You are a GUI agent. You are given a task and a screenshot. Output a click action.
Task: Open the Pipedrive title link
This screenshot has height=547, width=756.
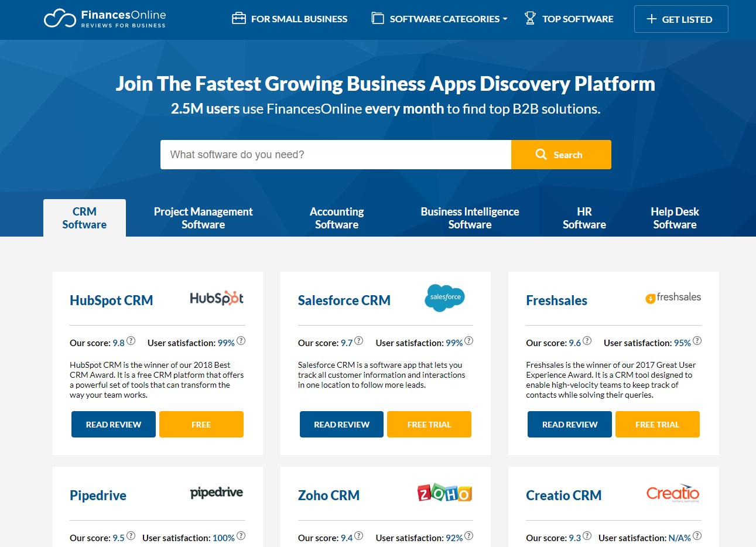[98, 495]
